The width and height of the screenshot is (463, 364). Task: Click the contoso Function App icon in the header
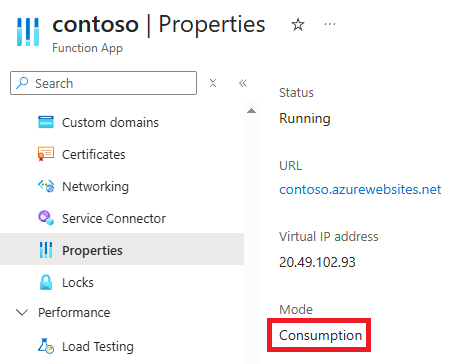pyautogui.click(x=28, y=32)
